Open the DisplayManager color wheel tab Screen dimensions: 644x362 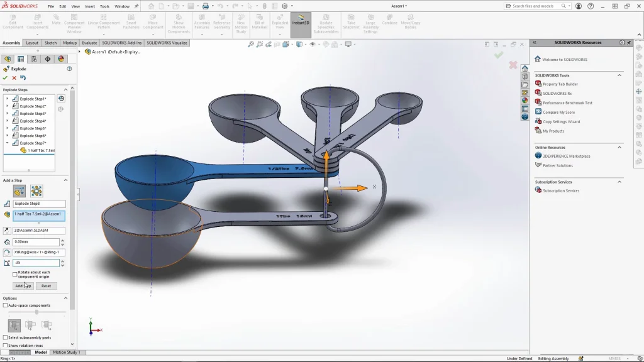(x=61, y=59)
